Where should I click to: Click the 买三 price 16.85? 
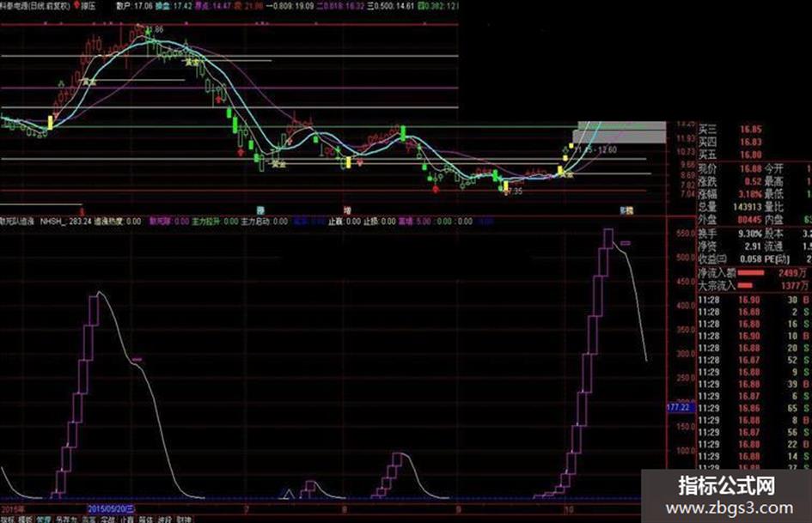pos(750,130)
